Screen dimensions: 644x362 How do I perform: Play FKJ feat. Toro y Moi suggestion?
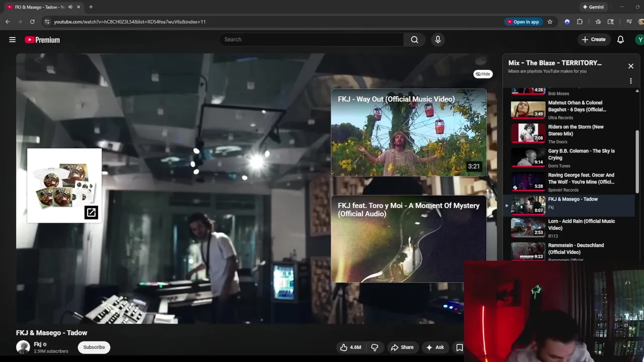[409, 239]
